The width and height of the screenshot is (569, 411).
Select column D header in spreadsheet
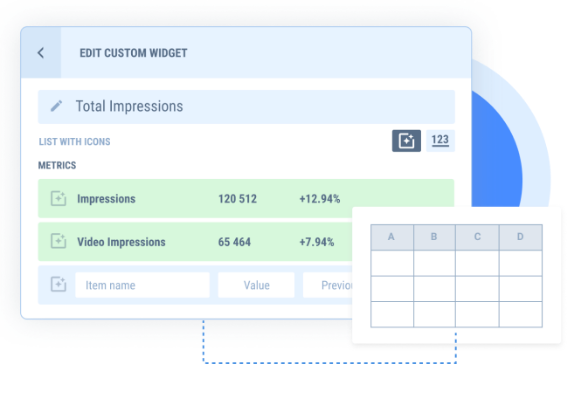point(521,237)
